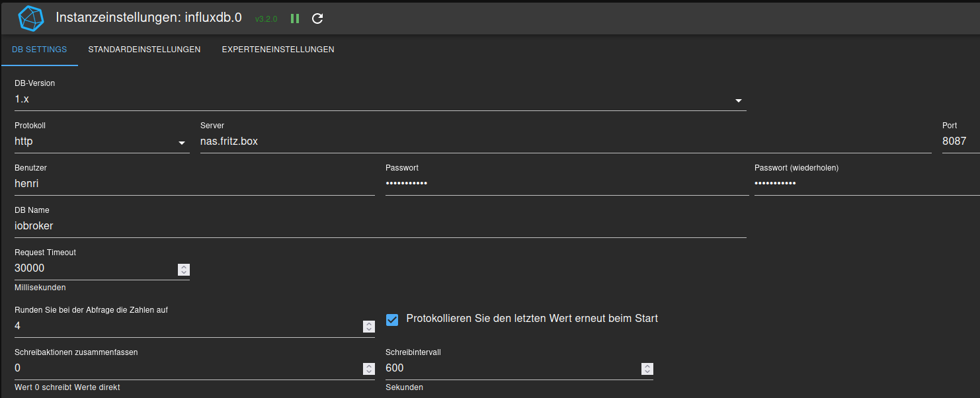The width and height of the screenshot is (980, 398).
Task: Open the Protokoll http dropdown
Action: [102, 141]
